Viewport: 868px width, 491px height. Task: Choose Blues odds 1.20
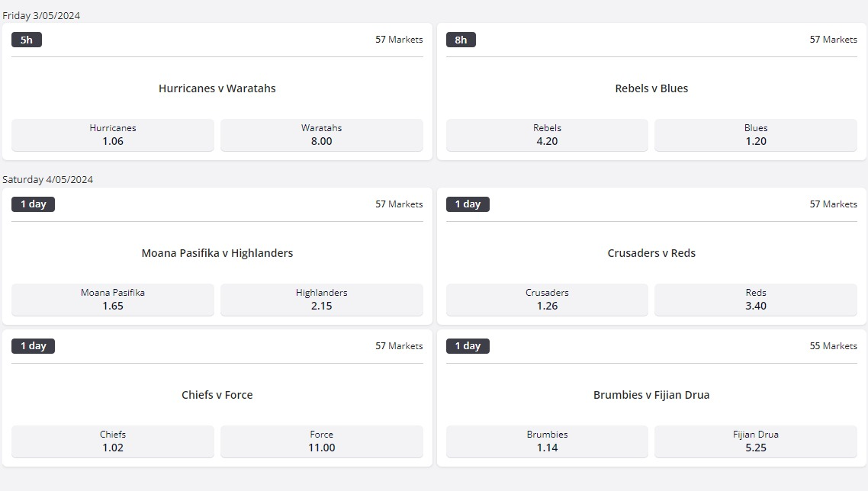[x=755, y=135]
